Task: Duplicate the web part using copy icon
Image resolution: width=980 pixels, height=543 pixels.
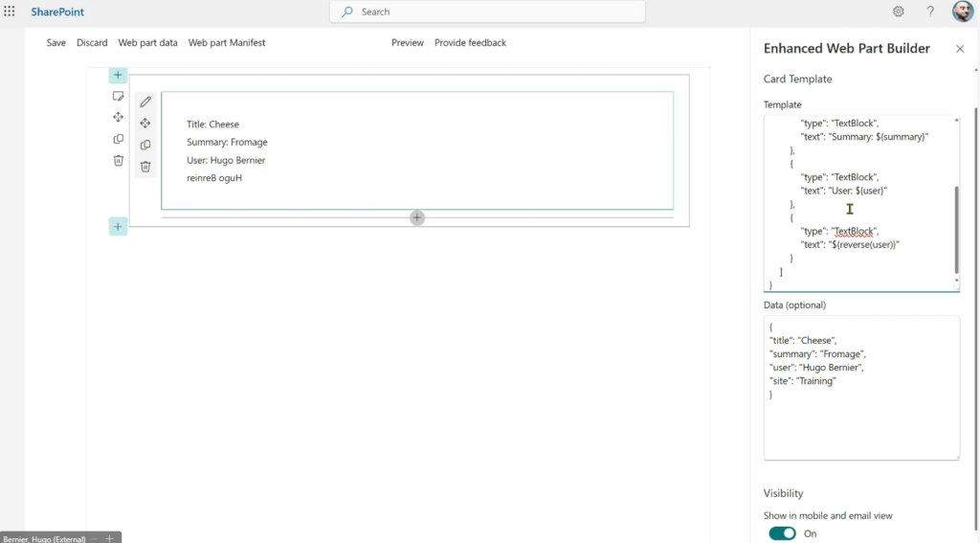Action: coord(145,146)
